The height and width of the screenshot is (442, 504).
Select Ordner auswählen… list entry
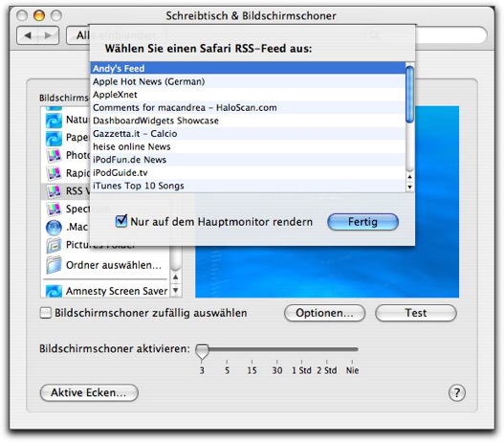pos(106,265)
